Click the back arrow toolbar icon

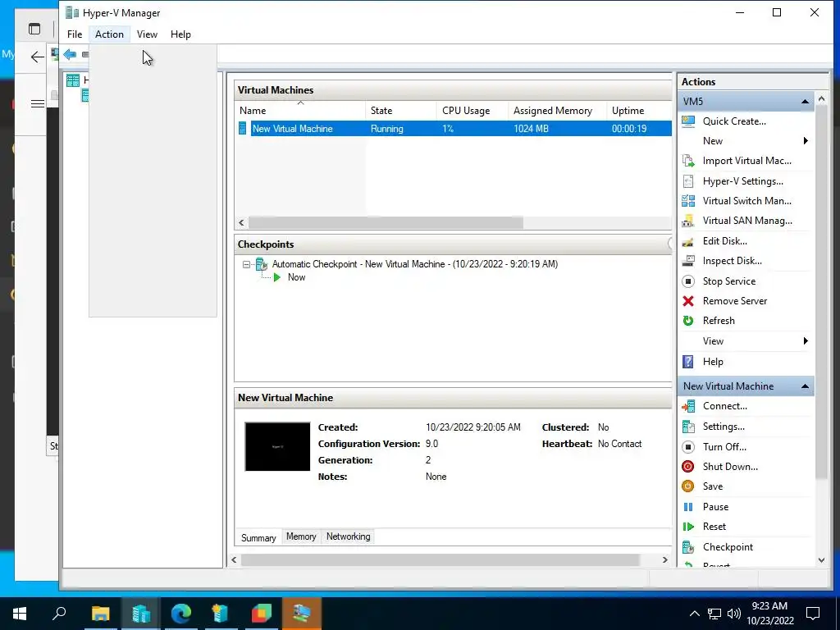(70, 54)
